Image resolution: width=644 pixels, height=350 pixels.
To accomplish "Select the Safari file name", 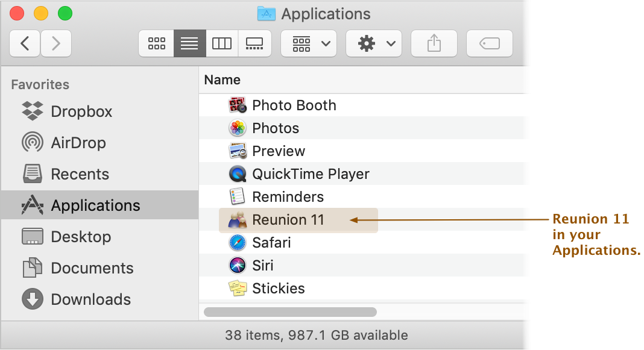I will 271,243.
